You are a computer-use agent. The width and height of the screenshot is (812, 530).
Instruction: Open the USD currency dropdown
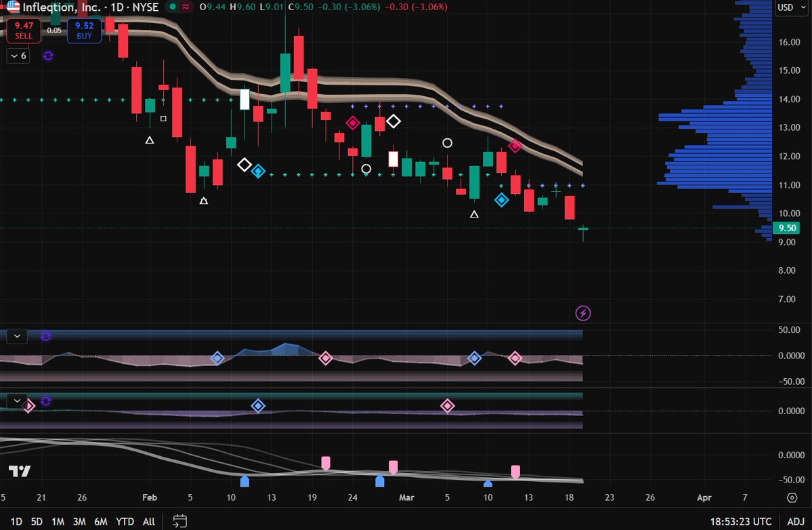[x=790, y=8]
